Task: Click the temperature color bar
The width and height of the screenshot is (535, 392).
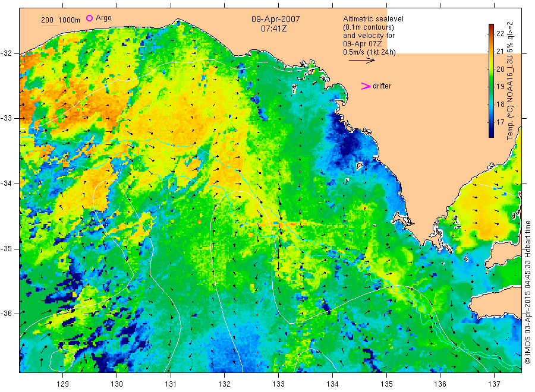Action: tap(492, 81)
